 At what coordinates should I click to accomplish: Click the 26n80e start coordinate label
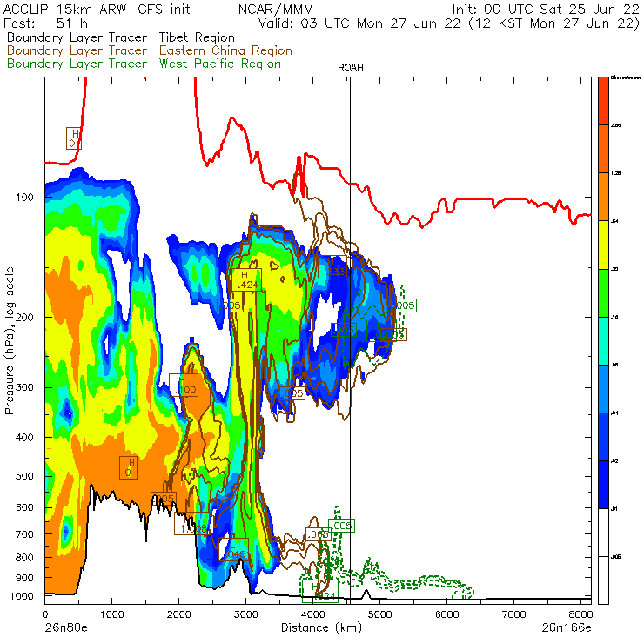click(66, 628)
